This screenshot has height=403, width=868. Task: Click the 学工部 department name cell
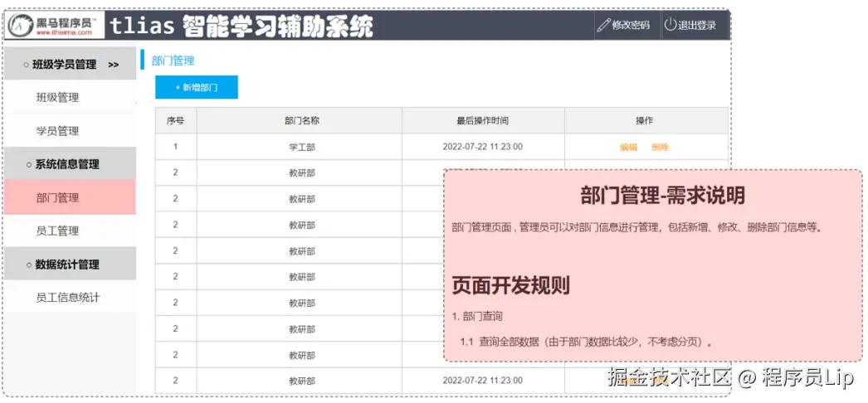(300, 147)
